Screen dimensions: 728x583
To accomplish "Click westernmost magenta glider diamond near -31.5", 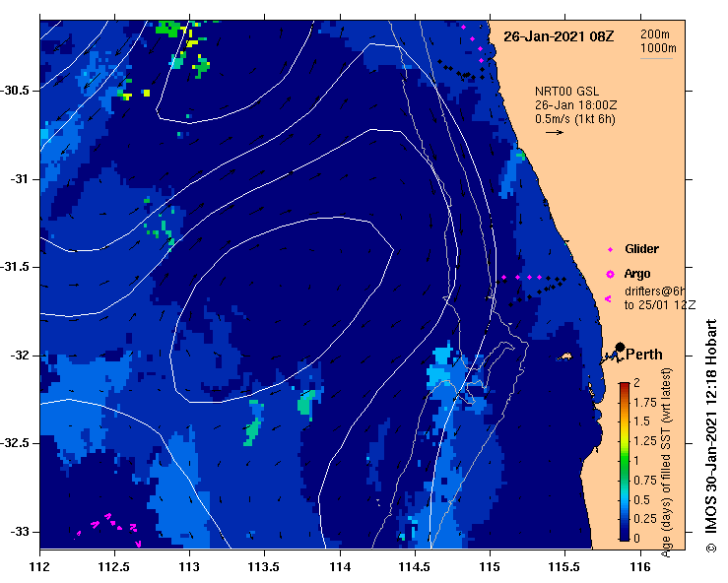I will click(503, 277).
